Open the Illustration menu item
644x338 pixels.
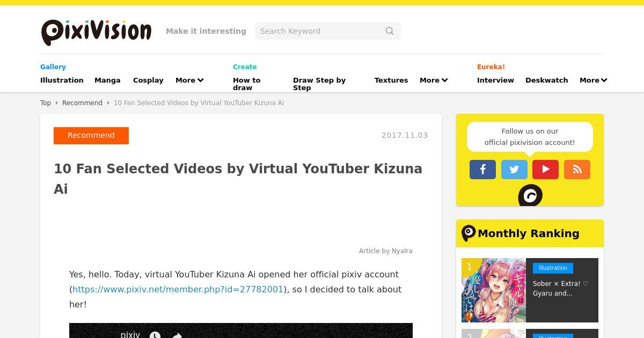tap(62, 80)
